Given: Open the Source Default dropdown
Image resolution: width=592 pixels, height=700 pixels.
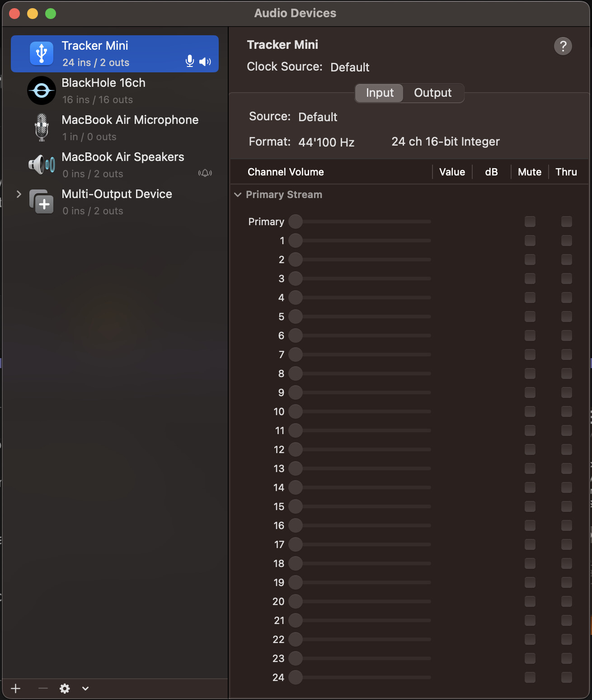Looking at the screenshot, I should click(318, 117).
